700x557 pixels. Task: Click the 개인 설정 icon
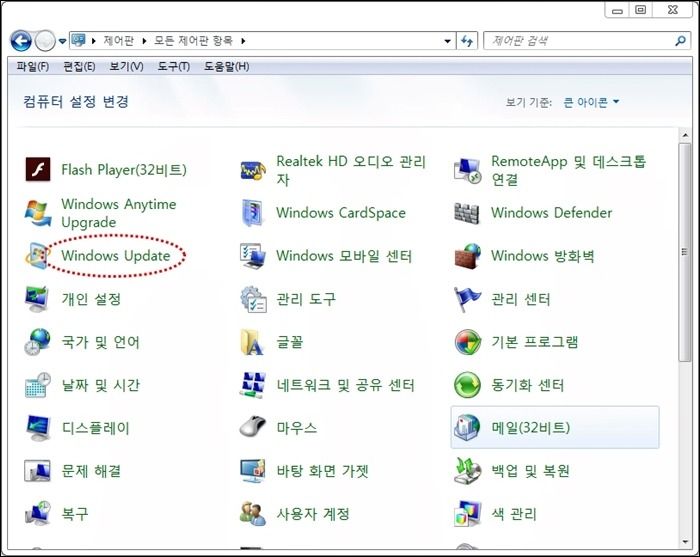(37, 299)
